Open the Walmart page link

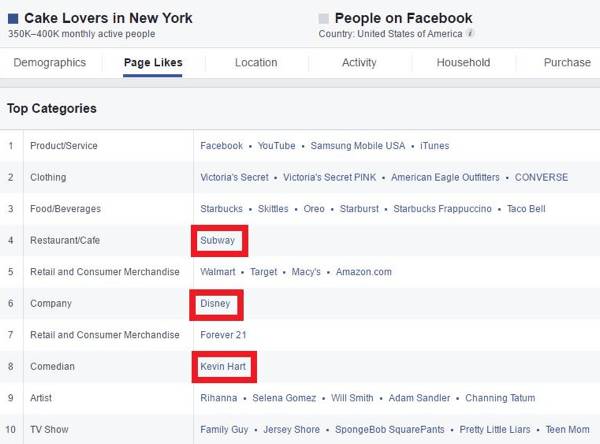(218, 272)
